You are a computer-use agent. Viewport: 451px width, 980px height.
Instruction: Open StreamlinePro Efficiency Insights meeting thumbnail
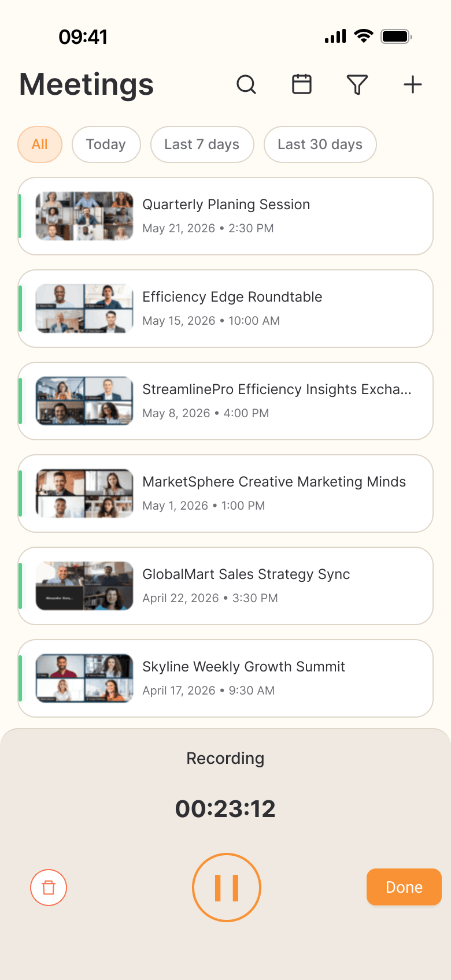point(84,401)
